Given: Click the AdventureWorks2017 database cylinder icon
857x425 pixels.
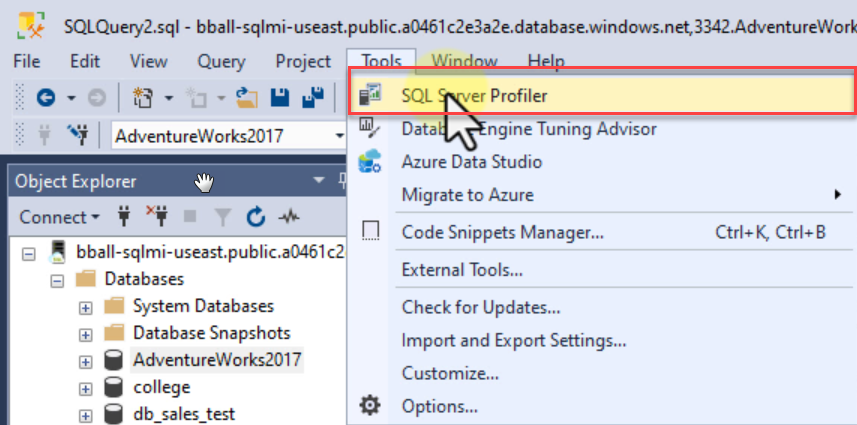Looking at the screenshot, I should [x=113, y=361].
